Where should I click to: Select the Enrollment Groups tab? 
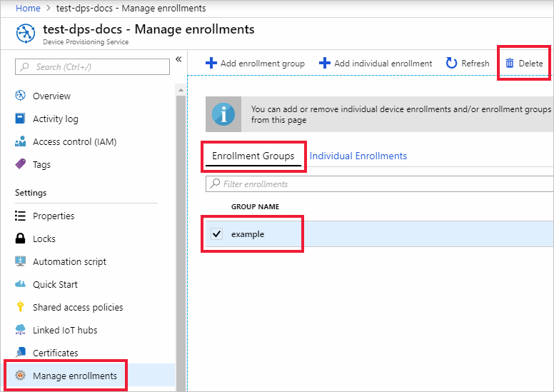coord(253,156)
